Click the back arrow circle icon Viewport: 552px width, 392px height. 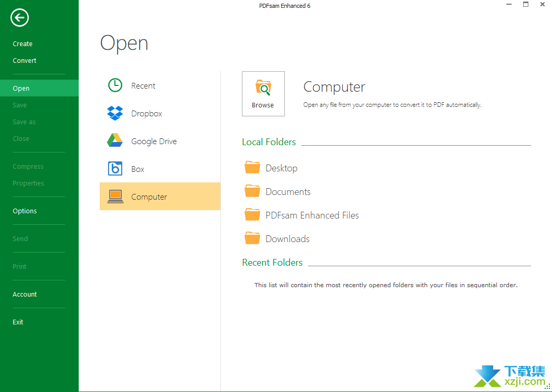(19, 18)
